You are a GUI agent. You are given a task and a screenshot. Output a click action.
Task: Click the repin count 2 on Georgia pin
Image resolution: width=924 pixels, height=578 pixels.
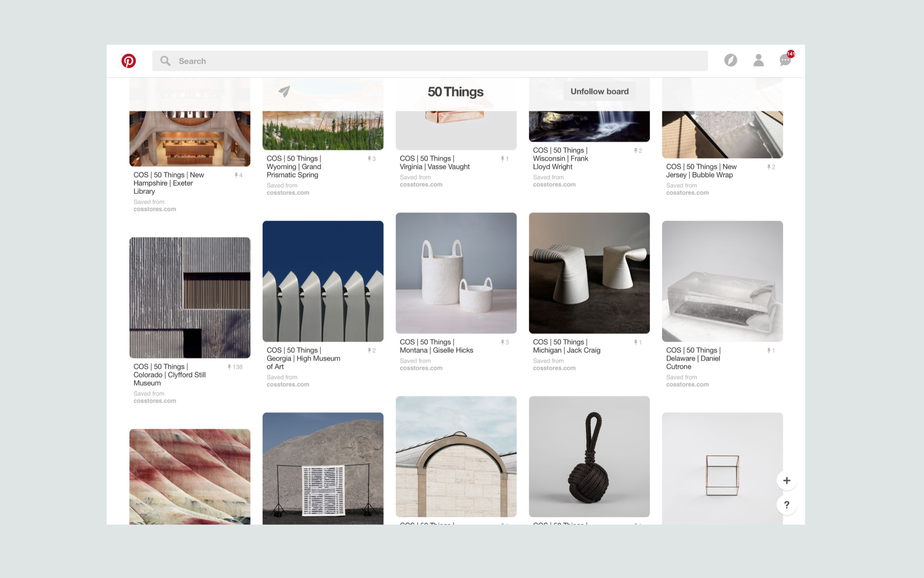pyautogui.click(x=372, y=351)
